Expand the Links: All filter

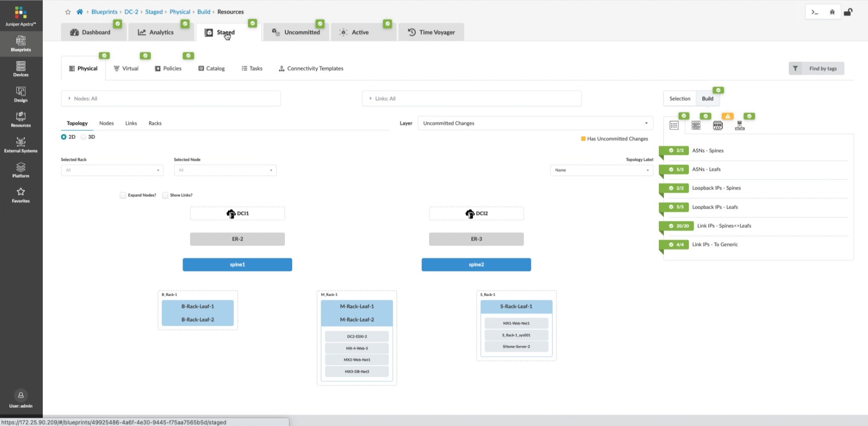click(471, 98)
